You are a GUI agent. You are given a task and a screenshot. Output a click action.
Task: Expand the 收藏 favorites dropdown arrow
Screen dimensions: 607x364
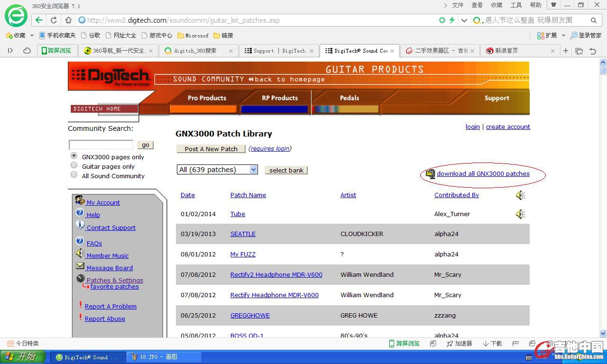tap(32, 36)
